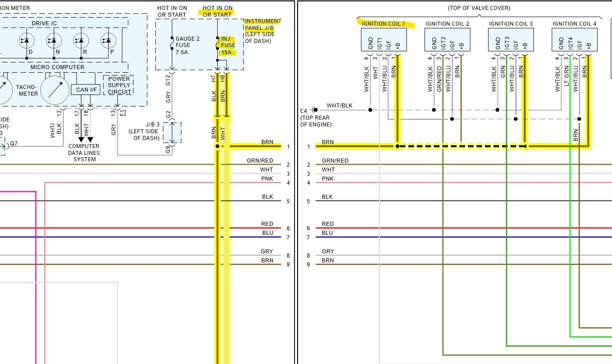The image size is (612, 364).
Task: Click the J/B 3 connector box
Action: pyautogui.click(x=172, y=132)
